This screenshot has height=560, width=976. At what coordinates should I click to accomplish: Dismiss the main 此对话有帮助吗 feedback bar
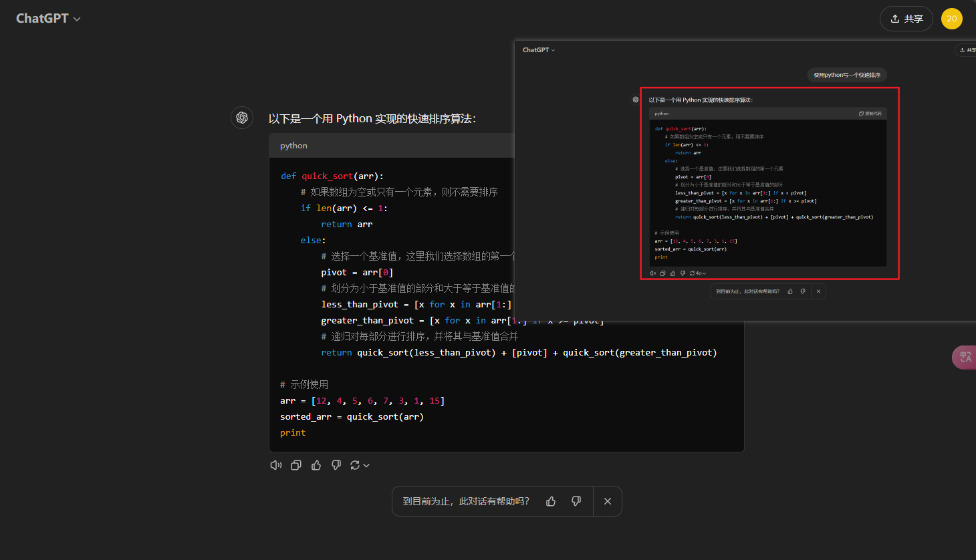click(608, 501)
